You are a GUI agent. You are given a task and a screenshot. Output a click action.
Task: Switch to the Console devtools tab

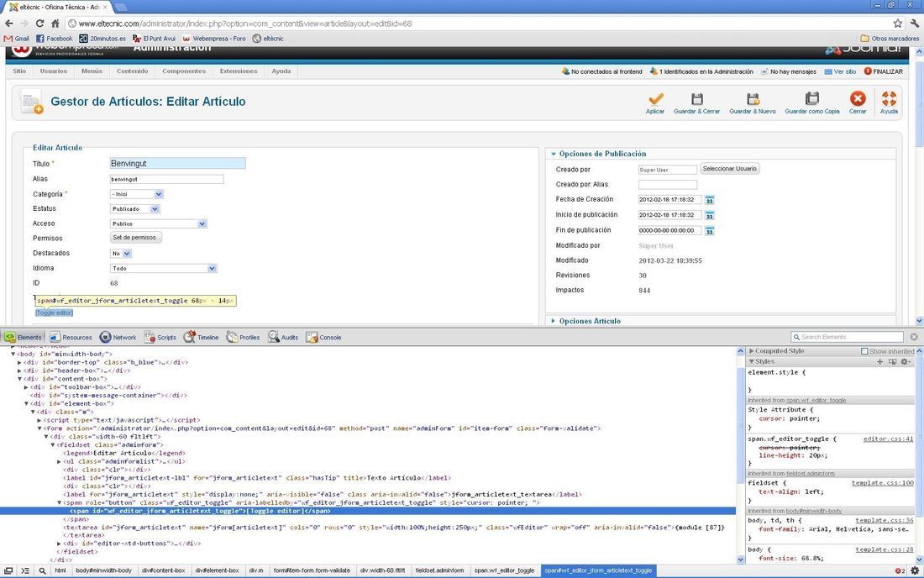coord(323,338)
